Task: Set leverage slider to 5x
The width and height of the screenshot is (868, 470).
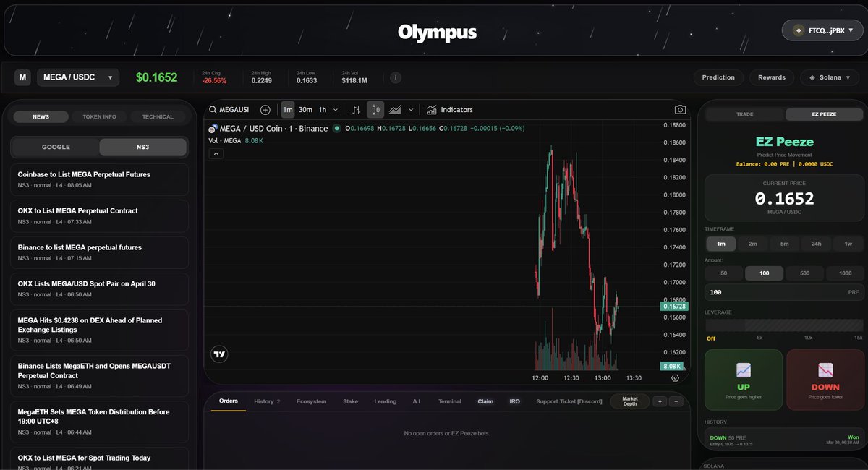Action: click(759, 338)
